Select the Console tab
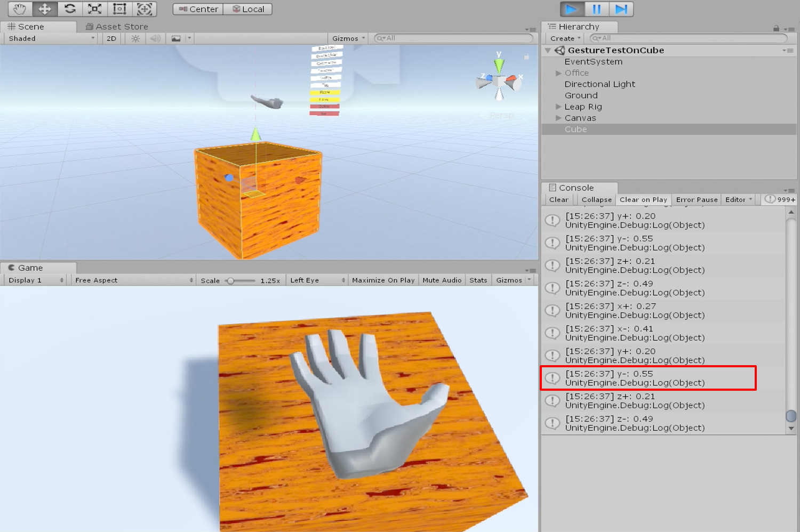The height and width of the screenshot is (532, 800). (575, 188)
